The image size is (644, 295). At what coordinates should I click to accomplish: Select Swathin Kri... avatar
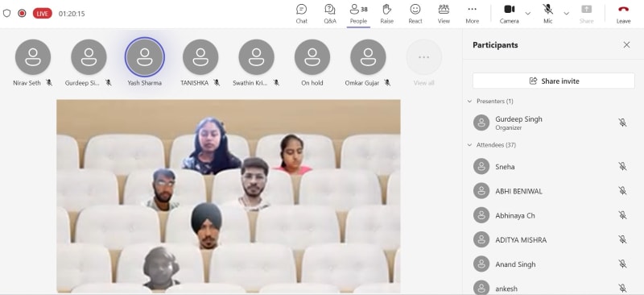click(256, 57)
